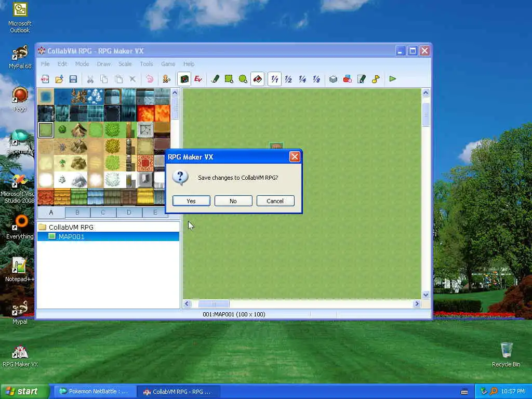
Task: Click the Cut scissors icon
Action: 90,79
